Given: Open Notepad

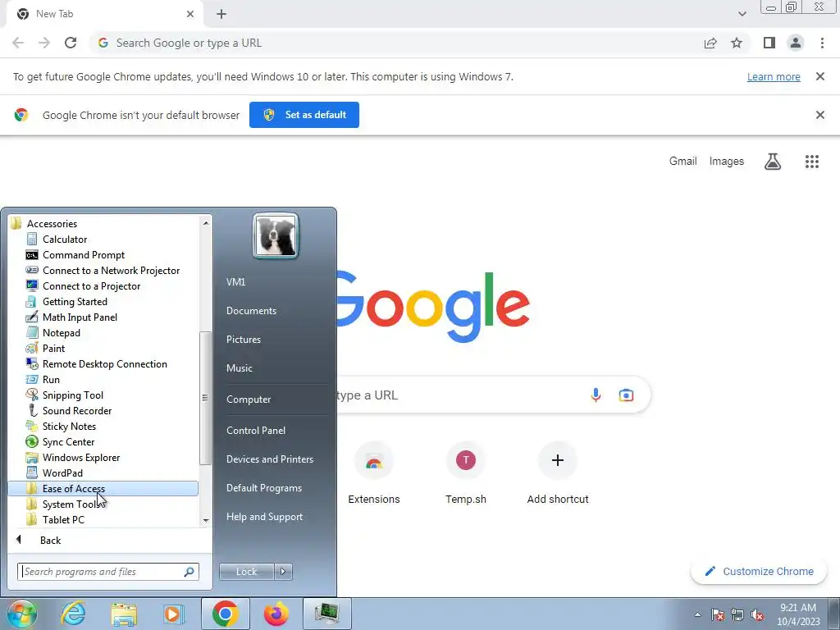Looking at the screenshot, I should (61, 333).
